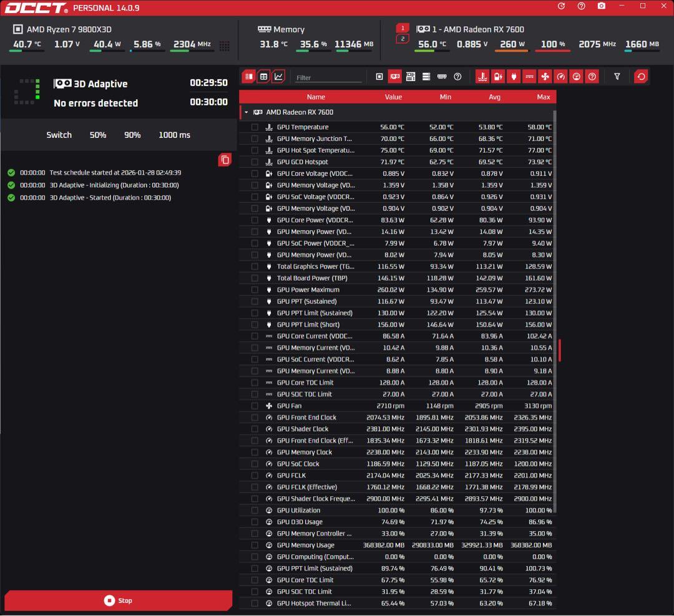The image size is (674, 616).
Task: Click the power plug sensor filter
Action: click(513, 76)
